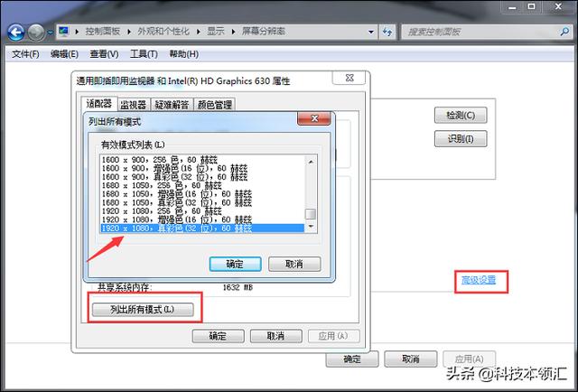Click the 列出所有模式(L) button
Screen dimensions: 578x392
click(143, 310)
